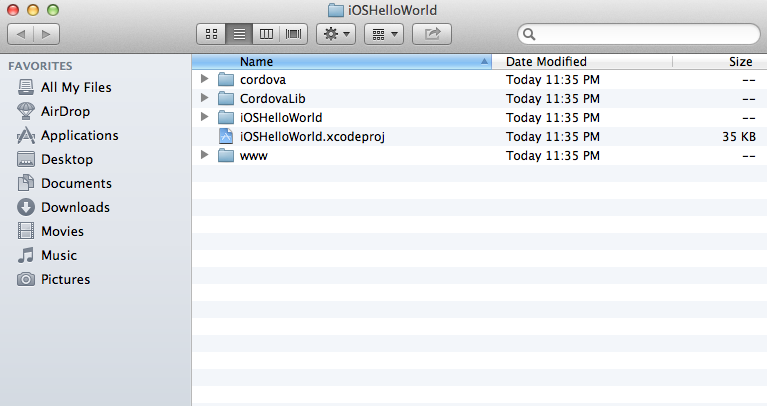The height and width of the screenshot is (406, 767).
Task: Open Applications in the sidebar
Action: (79, 135)
